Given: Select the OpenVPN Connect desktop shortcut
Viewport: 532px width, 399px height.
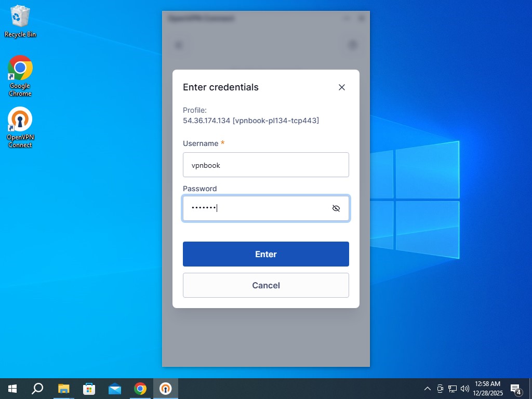Looking at the screenshot, I should (20, 127).
